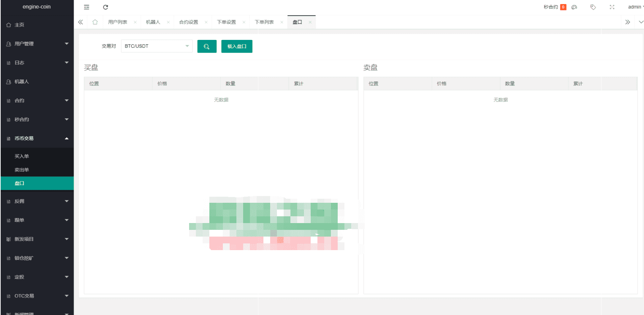
Task: Click the green search magnifier button
Action: click(207, 46)
